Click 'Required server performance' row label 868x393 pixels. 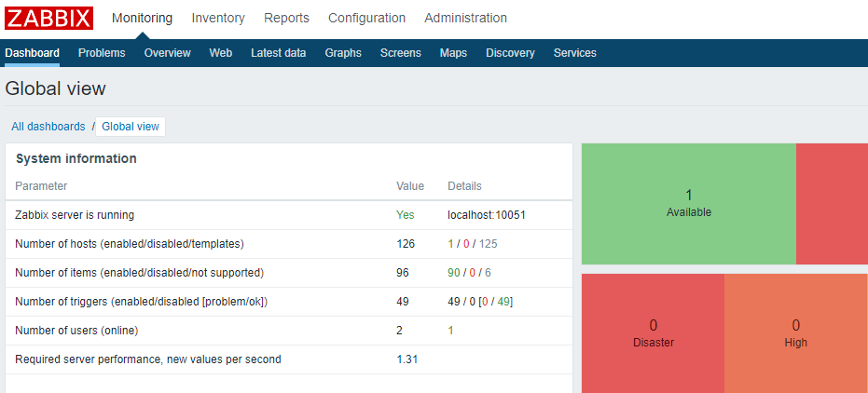point(148,359)
